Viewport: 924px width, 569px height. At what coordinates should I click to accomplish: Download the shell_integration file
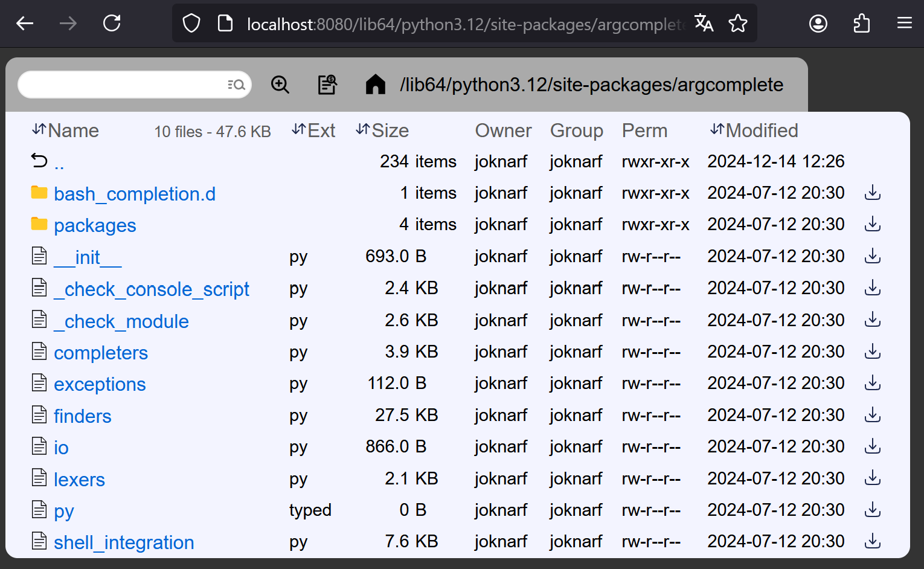873,542
